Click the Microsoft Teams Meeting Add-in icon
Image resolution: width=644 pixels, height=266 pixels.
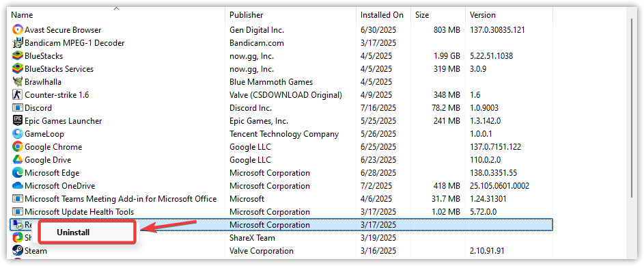[x=18, y=199]
